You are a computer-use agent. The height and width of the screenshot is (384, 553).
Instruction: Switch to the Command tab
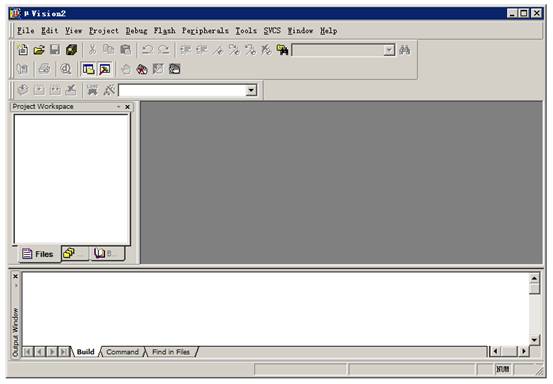(122, 352)
